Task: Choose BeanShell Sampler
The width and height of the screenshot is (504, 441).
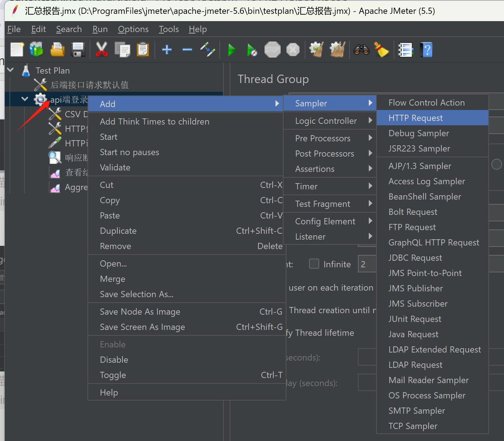Action: point(433,197)
